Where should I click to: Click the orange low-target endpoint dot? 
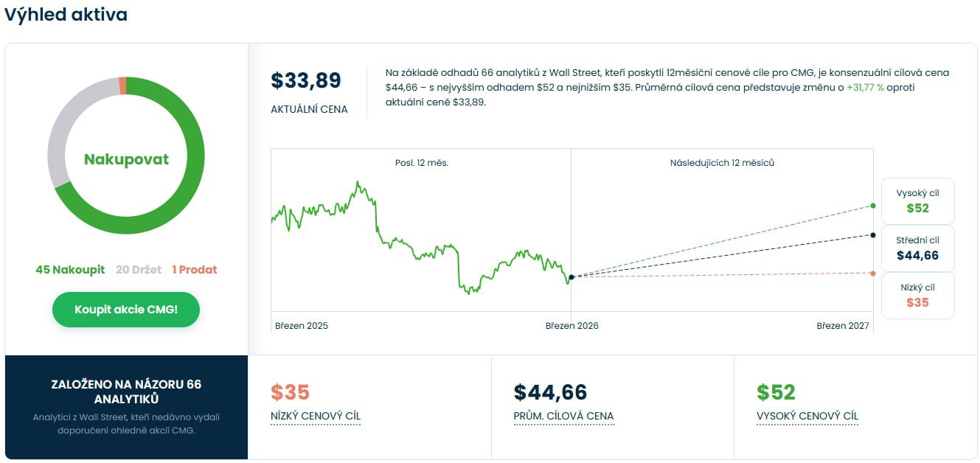click(x=873, y=274)
